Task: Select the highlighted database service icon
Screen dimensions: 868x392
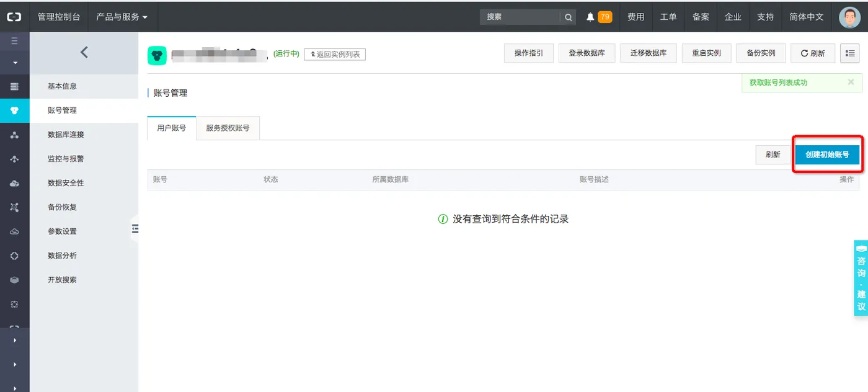Action: 14,110
